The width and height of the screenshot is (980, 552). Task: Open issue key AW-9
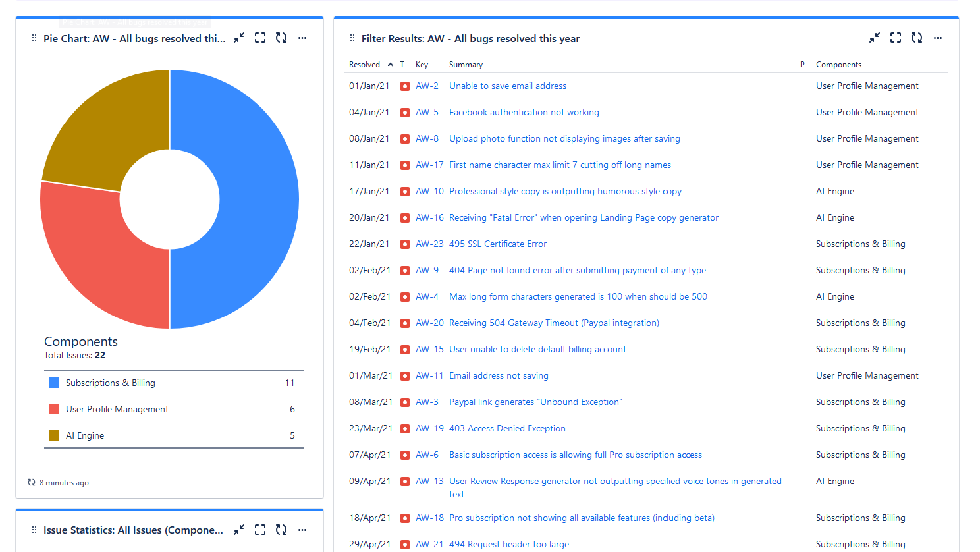(x=427, y=270)
